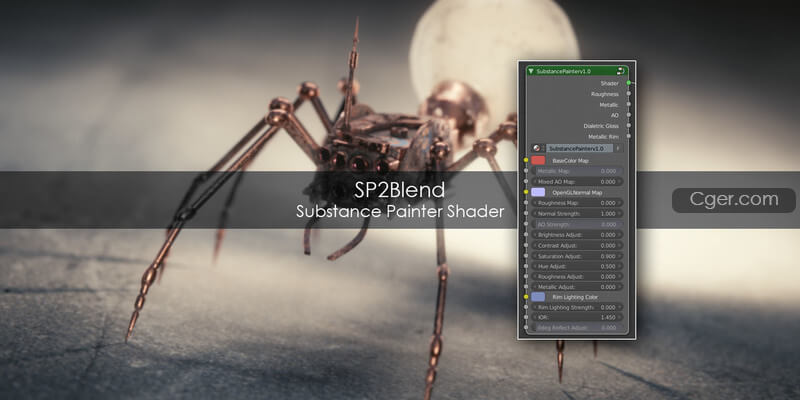The height and width of the screenshot is (400, 800).
Task: Click the AO Strength input socket
Action: tap(526, 224)
